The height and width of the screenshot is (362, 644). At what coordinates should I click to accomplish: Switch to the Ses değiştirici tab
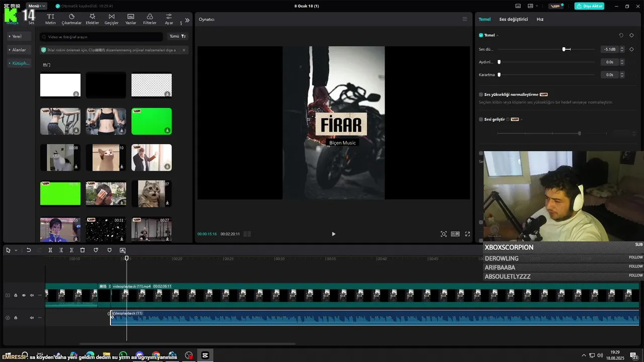point(514,19)
